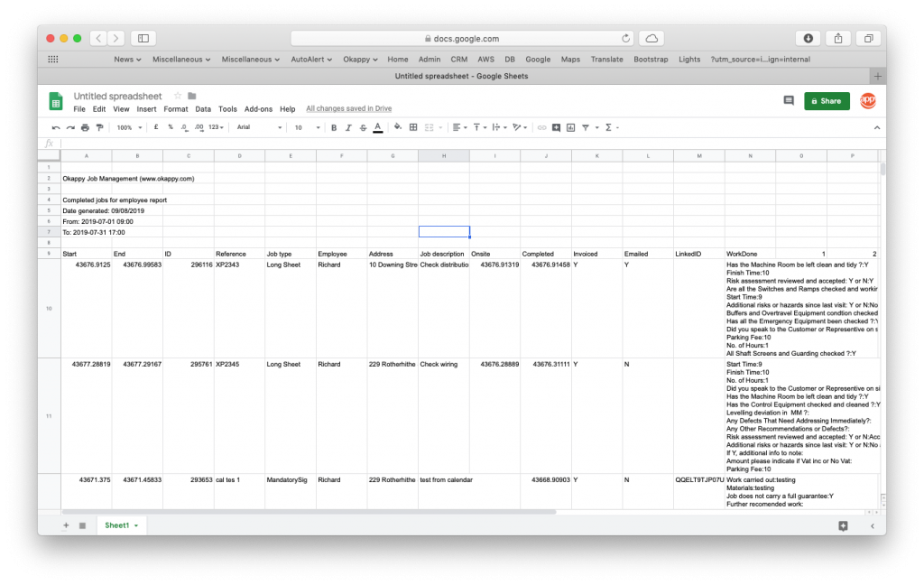This screenshot has width=924, height=585.
Task: Collapse the toolbar with the up chevron
Action: pos(877,127)
